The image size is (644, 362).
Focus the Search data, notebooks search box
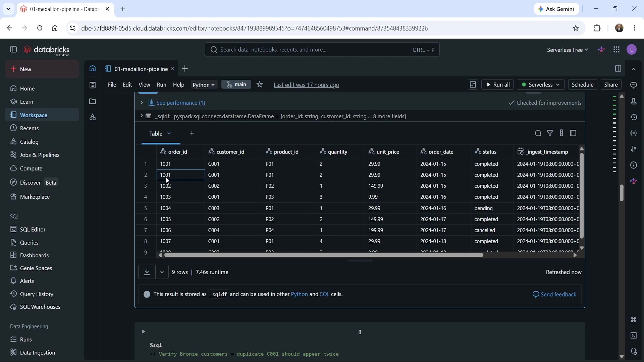(322, 50)
